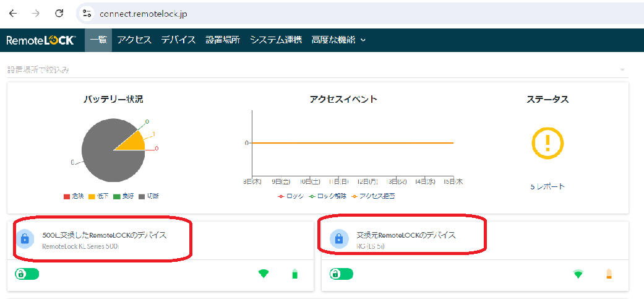Click the RemoteLOCK logo
Viewport: 644px width, 299px height.
tap(41, 40)
